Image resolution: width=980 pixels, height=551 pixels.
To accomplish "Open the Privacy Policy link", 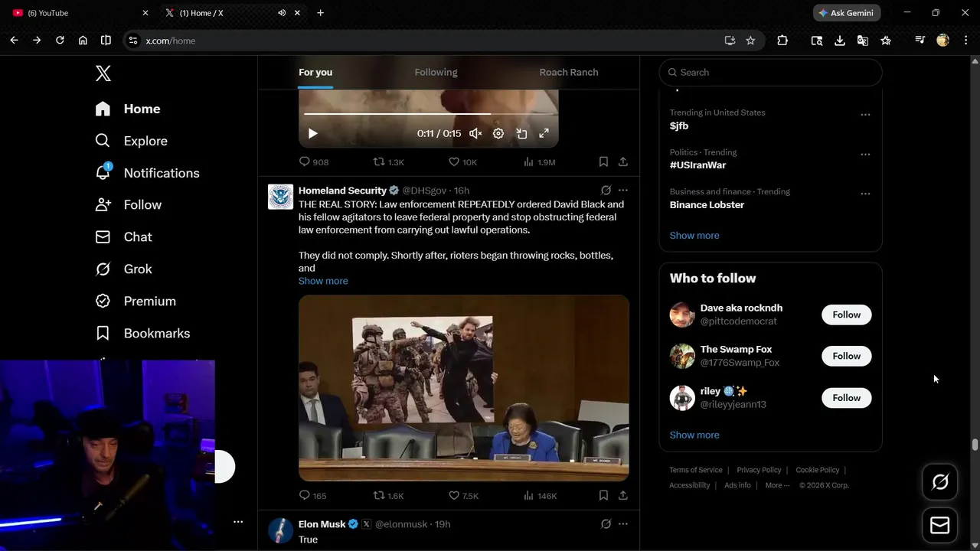I will (x=759, y=470).
